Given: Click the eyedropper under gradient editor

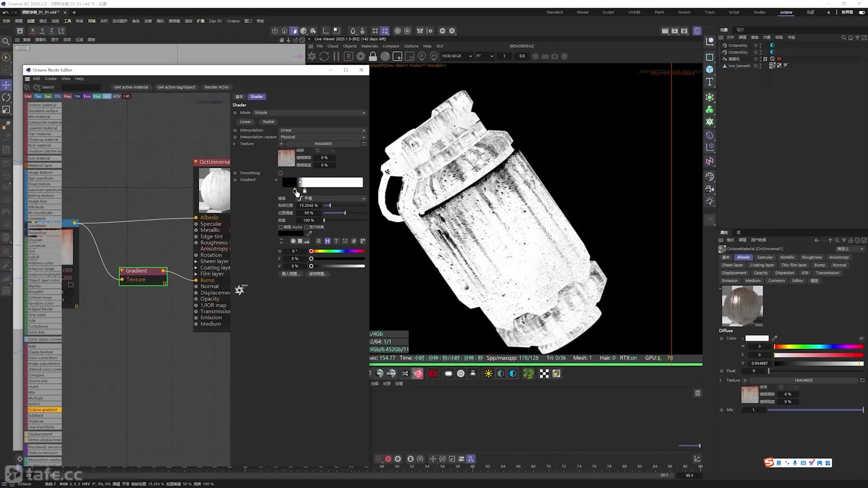Looking at the screenshot, I should point(309,234).
